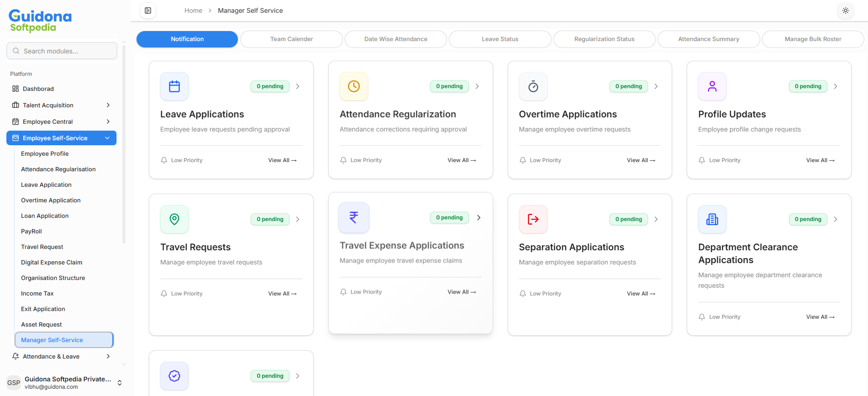This screenshot has height=396, width=868.
Task: Open Loan Application in the sidebar
Action: pos(45,216)
